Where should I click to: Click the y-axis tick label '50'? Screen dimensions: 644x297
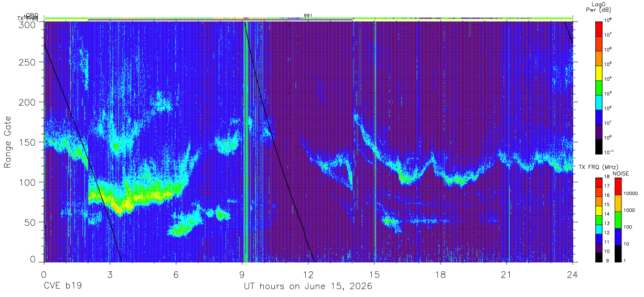(x=31, y=222)
